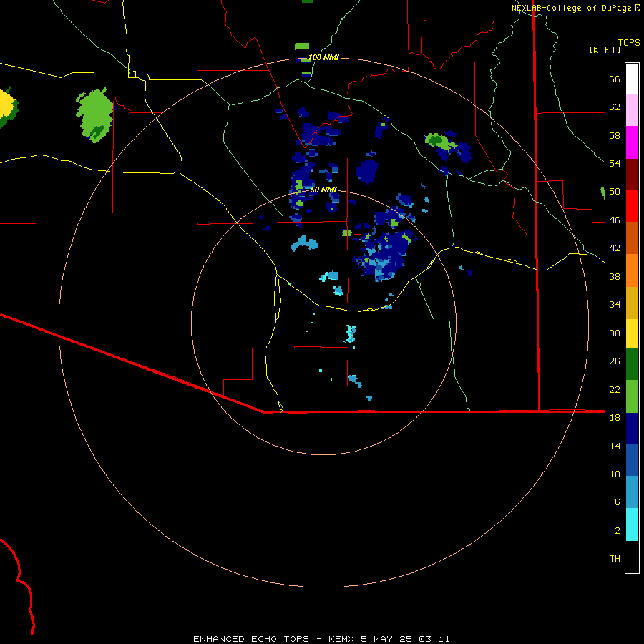Viewport: 644px width, 644px height.
Task: Click the medium blue legend swatch
Action: [x=632, y=460]
